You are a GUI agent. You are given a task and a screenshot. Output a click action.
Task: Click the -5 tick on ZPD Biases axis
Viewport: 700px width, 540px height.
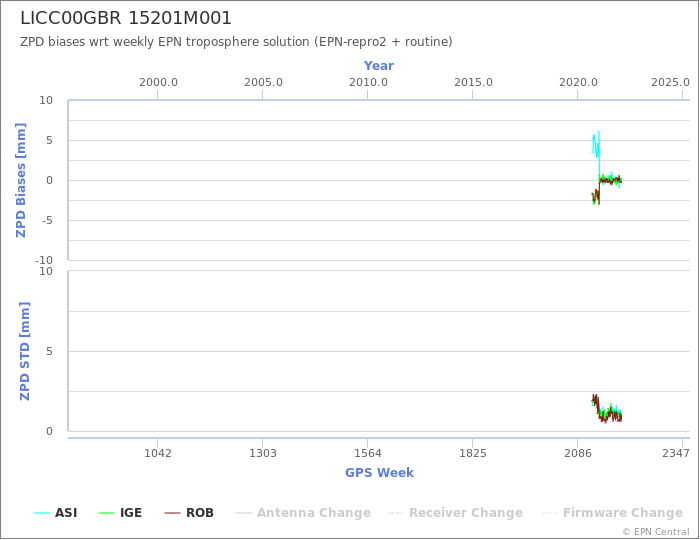(x=47, y=220)
